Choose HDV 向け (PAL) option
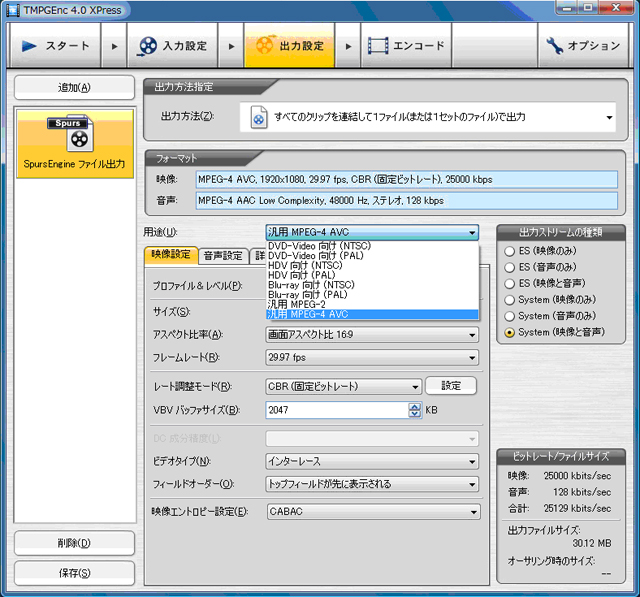The image size is (640, 597). pyautogui.click(x=372, y=275)
